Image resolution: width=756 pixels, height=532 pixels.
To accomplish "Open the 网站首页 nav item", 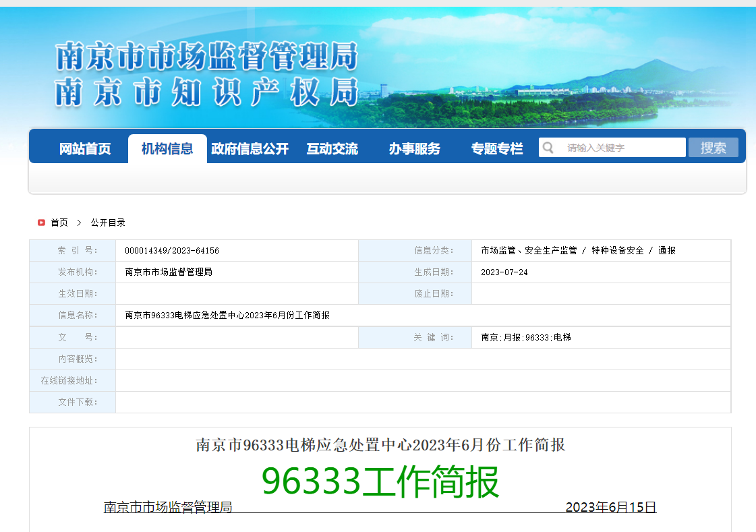I will 85,149.
